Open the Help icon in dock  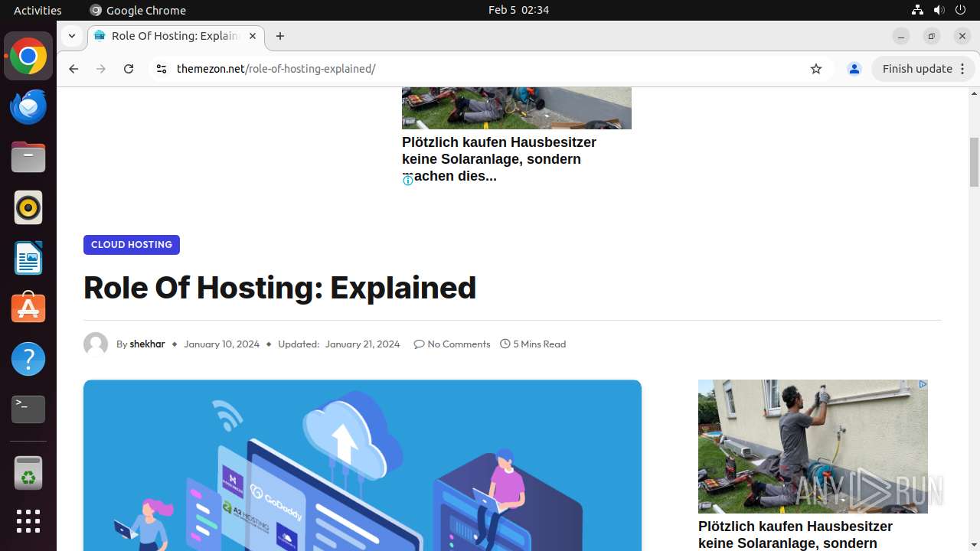28,359
